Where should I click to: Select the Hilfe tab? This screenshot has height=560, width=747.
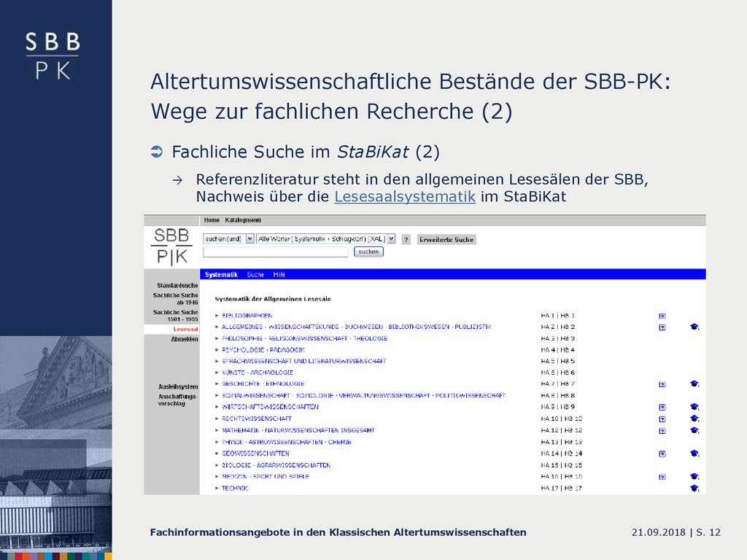click(279, 275)
